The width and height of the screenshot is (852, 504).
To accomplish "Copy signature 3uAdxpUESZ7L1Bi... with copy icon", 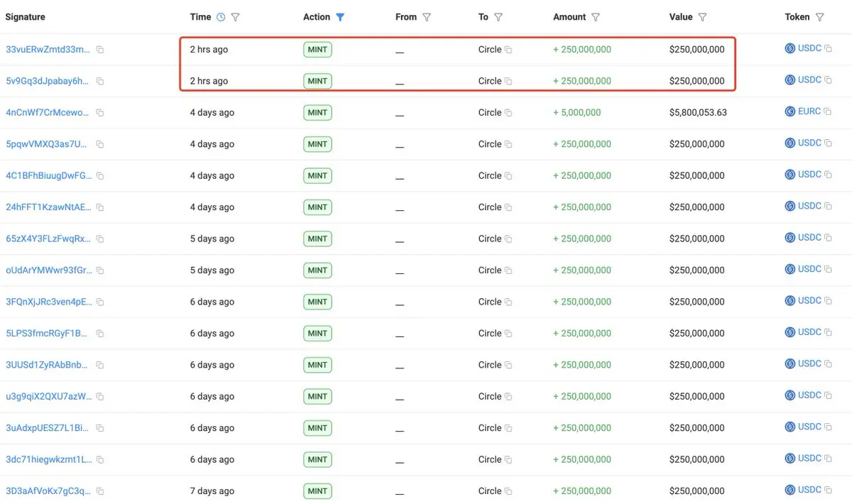I will (x=100, y=428).
